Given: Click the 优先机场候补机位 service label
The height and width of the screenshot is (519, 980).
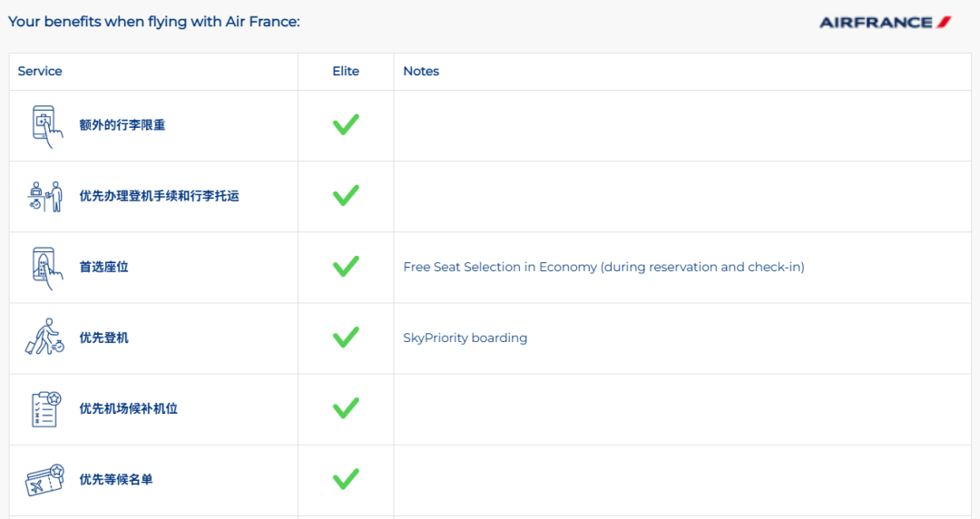Looking at the screenshot, I should pos(128,408).
